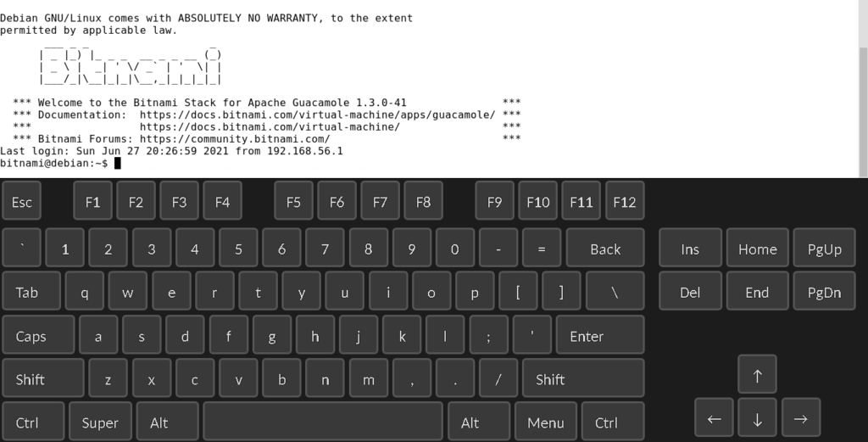868x442 pixels.
Task: Click the 'Last login' line
Action: click(x=171, y=151)
